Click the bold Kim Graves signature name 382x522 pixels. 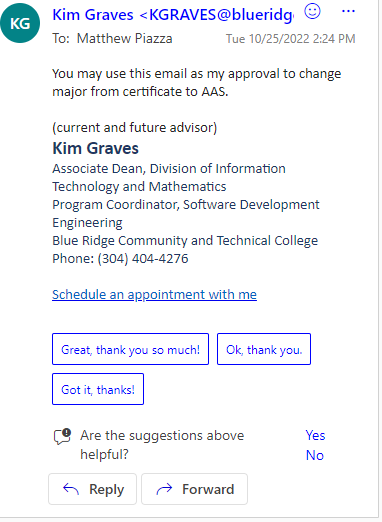[95, 148]
